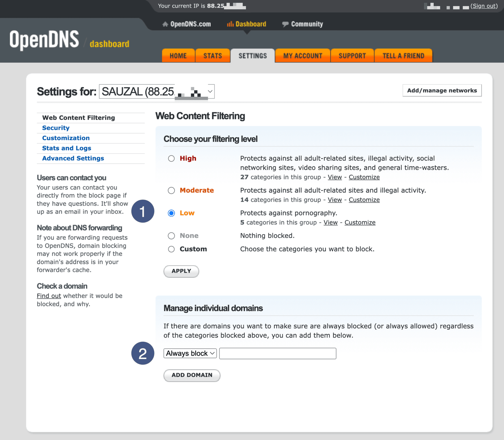View the Moderate group's 14 categories
This screenshot has height=440, width=504.
click(335, 200)
